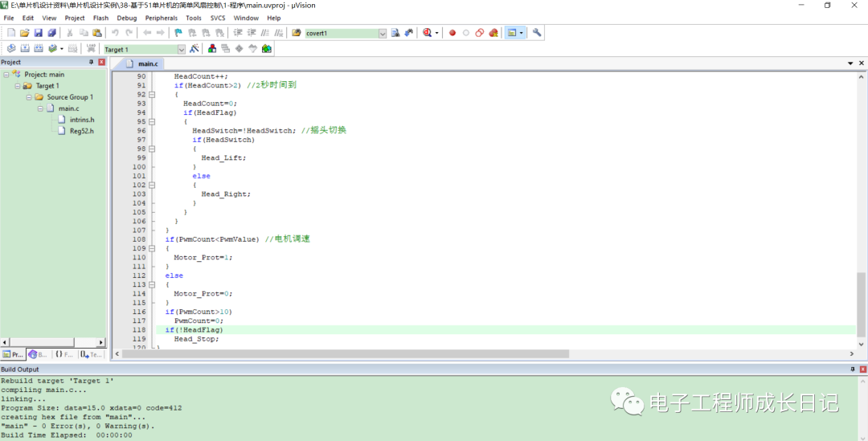Select Reg52.h in the project tree
Screen dimensions: 868x441
pyautogui.click(x=81, y=131)
